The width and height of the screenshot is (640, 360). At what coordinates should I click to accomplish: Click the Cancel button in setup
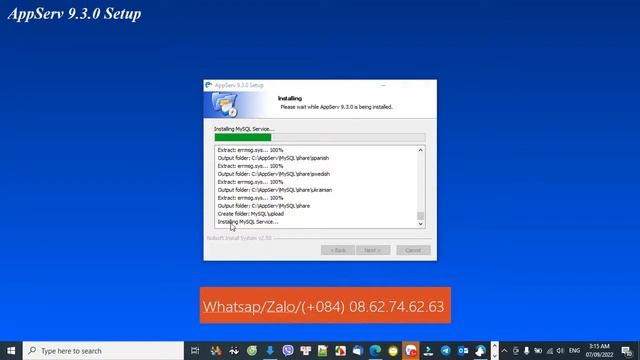(x=413, y=250)
